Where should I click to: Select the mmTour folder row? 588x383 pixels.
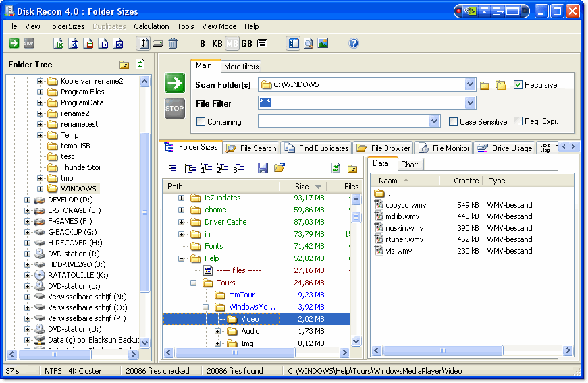point(242,295)
